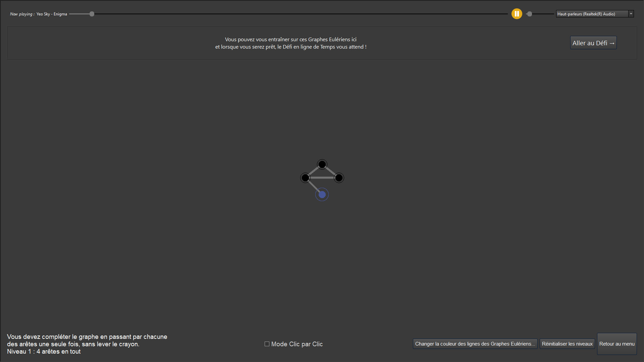
Task: Select the blue highlighted starting node
Action: point(322,194)
